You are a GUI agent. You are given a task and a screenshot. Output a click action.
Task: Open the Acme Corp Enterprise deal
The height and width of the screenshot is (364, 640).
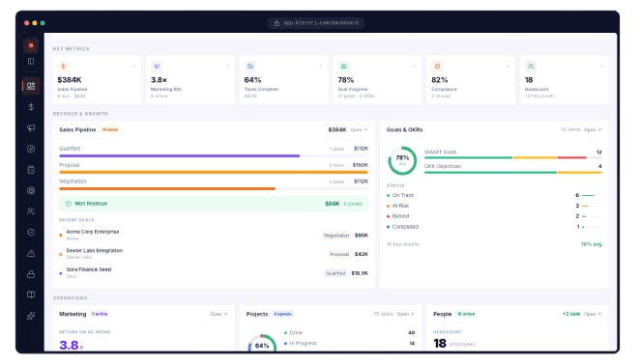pyautogui.click(x=214, y=235)
